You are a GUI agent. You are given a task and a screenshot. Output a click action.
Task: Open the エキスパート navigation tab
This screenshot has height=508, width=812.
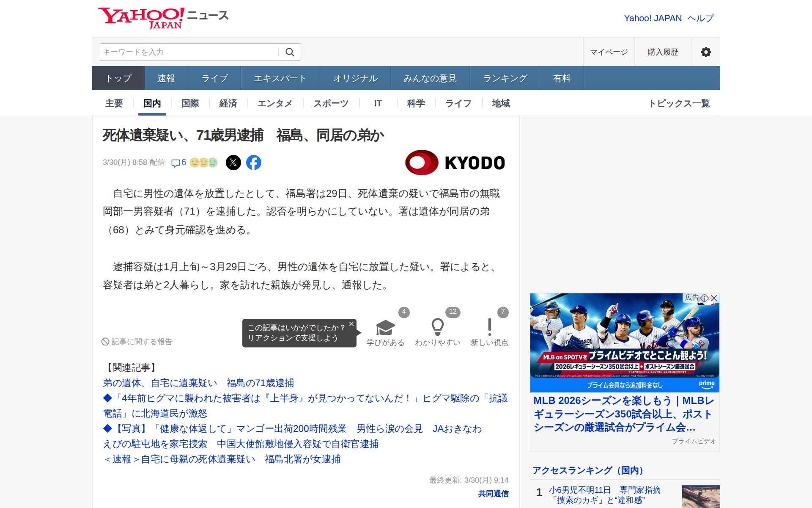click(280, 78)
